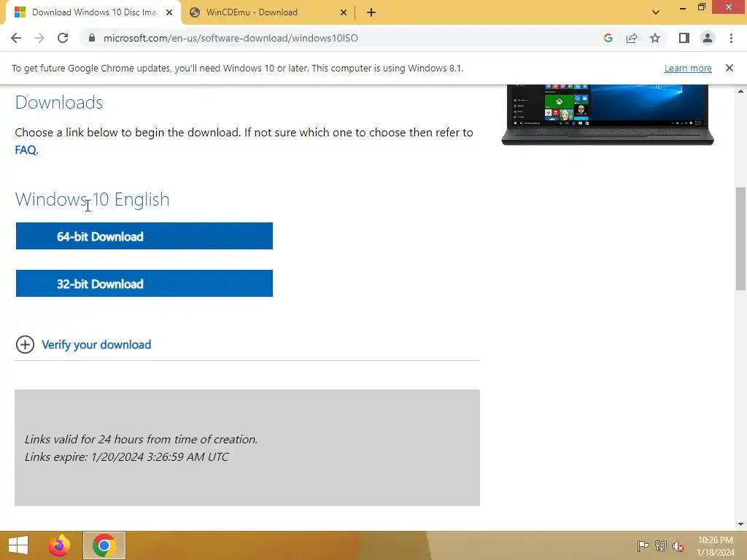The width and height of the screenshot is (747, 560).
Task: Click the Chrome needs Windows 10 notice text
Action: point(237,68)
